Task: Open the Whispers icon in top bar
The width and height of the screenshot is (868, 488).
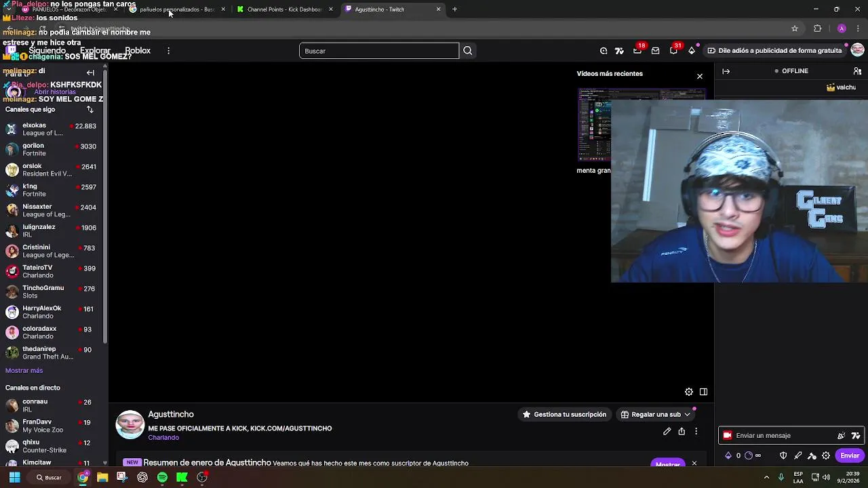Action: pos(604,51)
